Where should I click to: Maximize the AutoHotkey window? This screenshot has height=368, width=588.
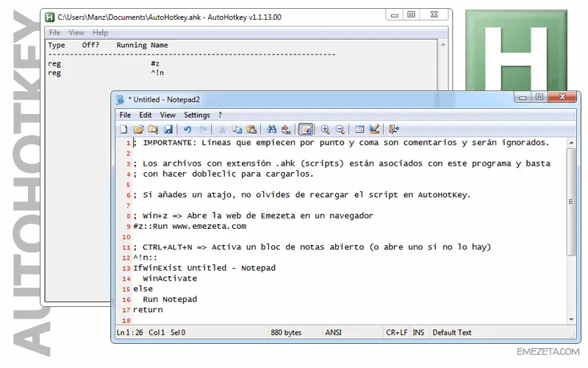(x=412, y=15)
